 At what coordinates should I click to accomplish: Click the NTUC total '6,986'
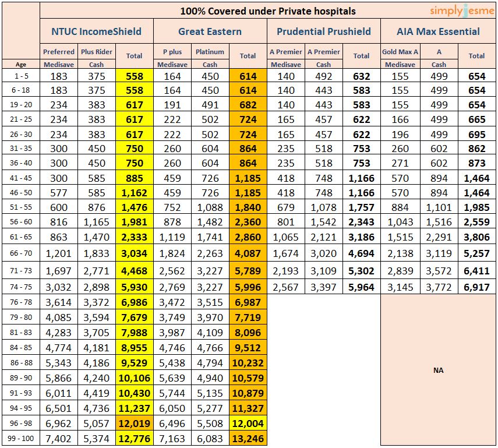[135, 302]
